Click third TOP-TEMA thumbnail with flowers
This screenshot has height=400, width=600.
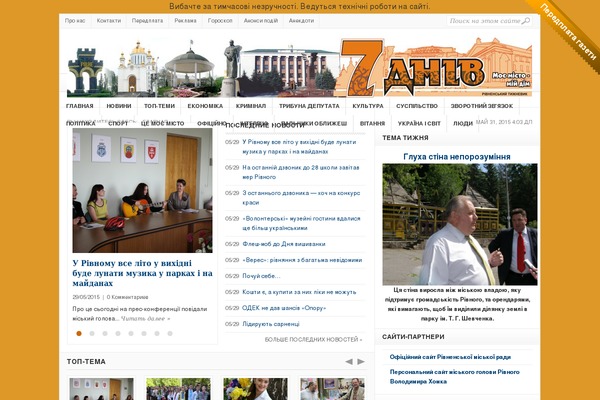click(x=255, y=389)
